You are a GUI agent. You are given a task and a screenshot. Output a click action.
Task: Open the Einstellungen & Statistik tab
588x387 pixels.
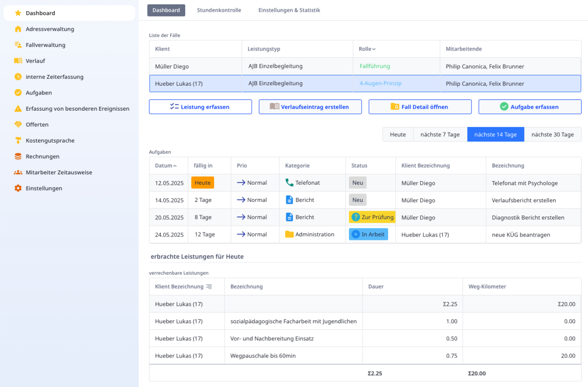289,10
